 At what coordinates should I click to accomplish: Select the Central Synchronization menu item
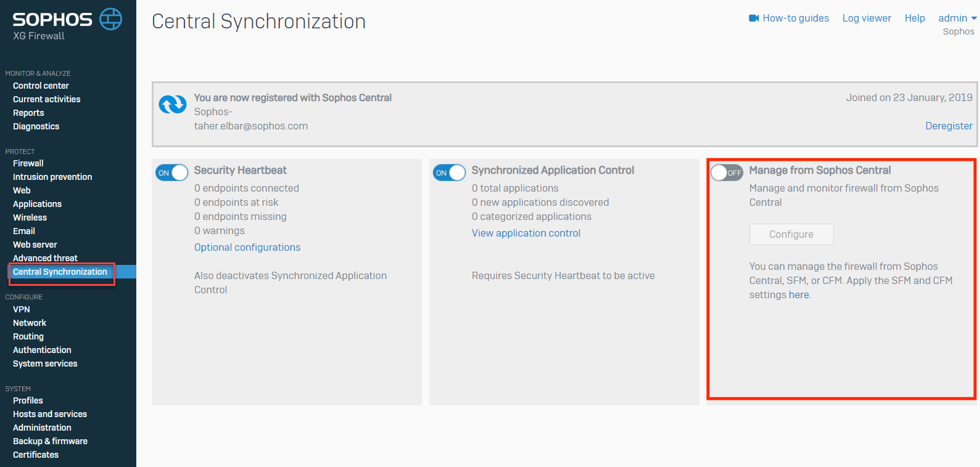tap(60, 272)
